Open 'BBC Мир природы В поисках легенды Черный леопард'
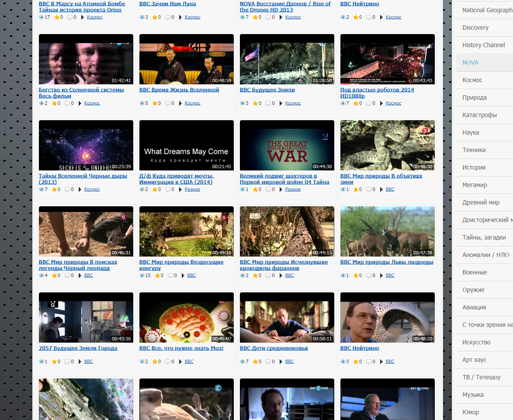The height and width of the screenshot is (420, 513). tap(78, 265)
